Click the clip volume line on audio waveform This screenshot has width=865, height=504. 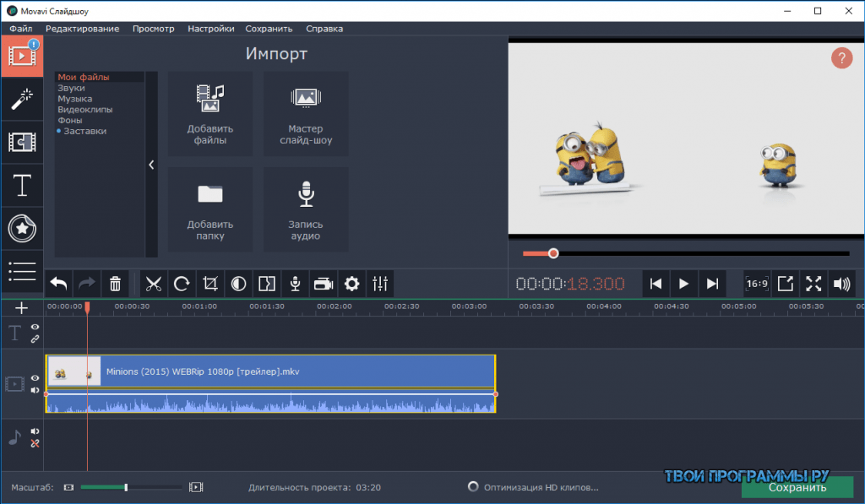(x=270, y=394)
